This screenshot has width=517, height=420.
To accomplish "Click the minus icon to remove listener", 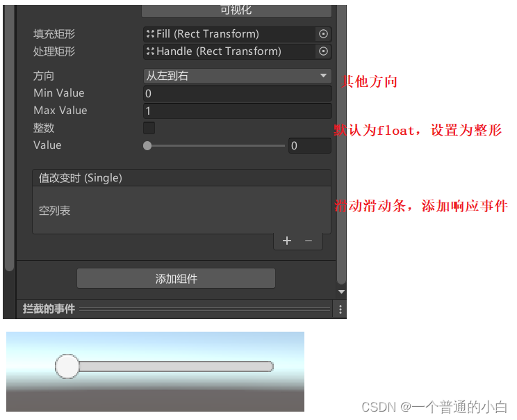I will [309, 241].
